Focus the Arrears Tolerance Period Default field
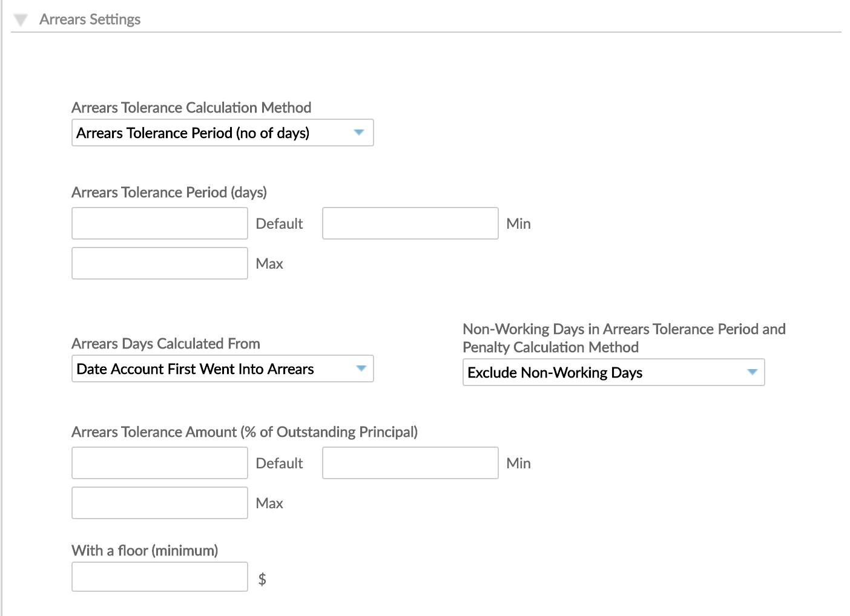The height and width of the screenshot is (616, 850). coord(160,223)
